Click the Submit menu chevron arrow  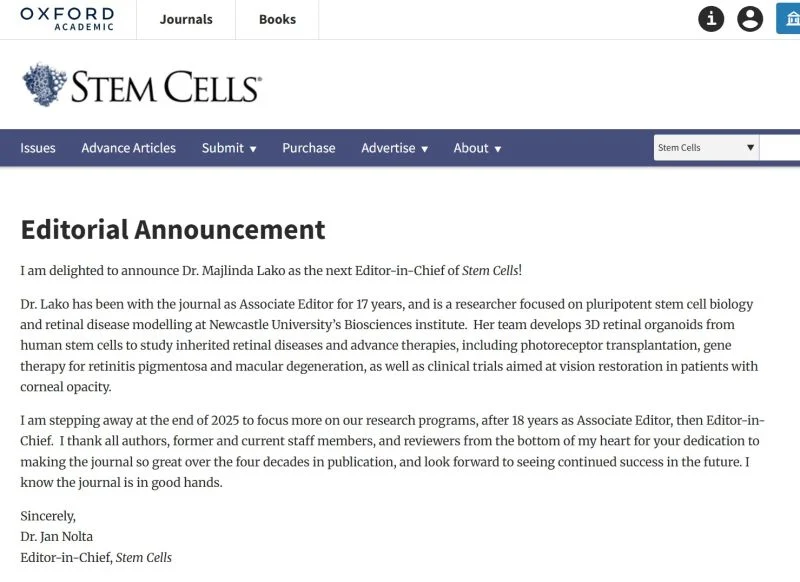tap(250, 148)
